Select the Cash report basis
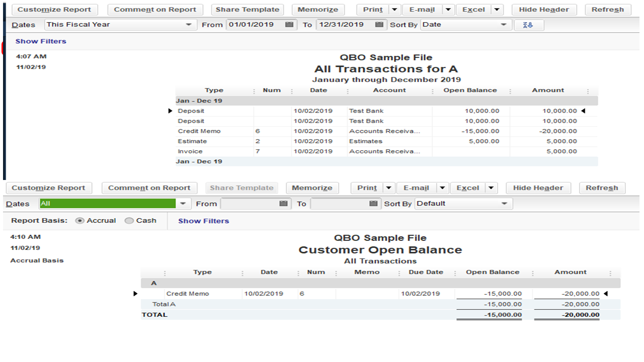The height and width of the screenshot is (362, 644). tap(128, 220)
